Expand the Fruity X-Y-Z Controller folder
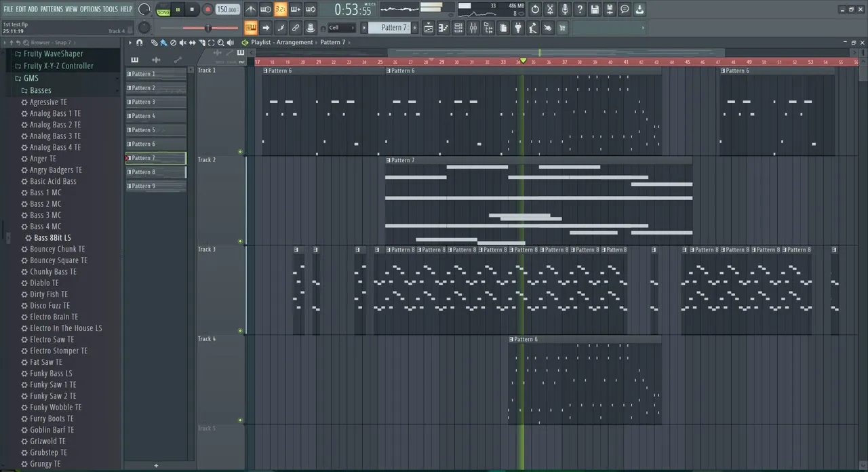The height and width of the screenshot is (472, 868). [x=58, y=66]
